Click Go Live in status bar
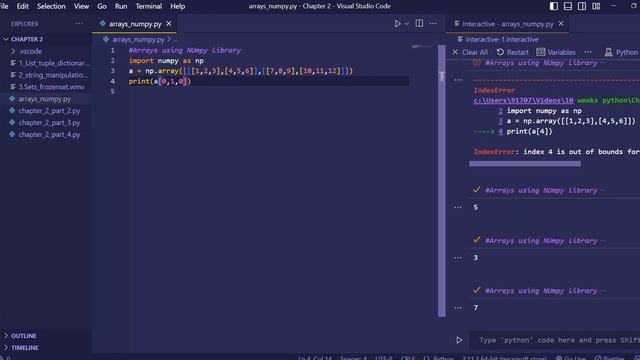The height and width of the screenshot is (360, 640). (x=571, y=358)
